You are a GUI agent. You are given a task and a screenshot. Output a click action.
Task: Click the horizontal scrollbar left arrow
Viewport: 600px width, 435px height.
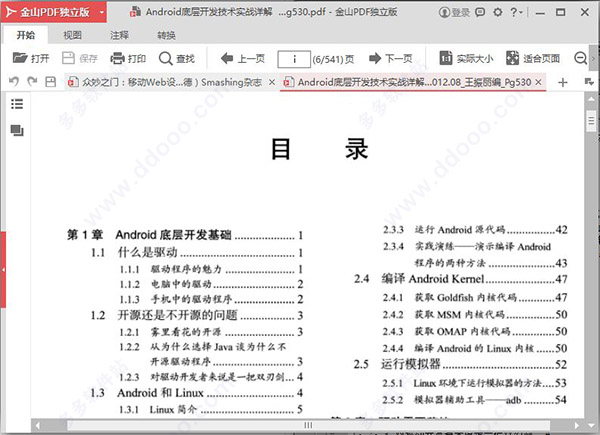pyautogui.click(x=38, y=425)
